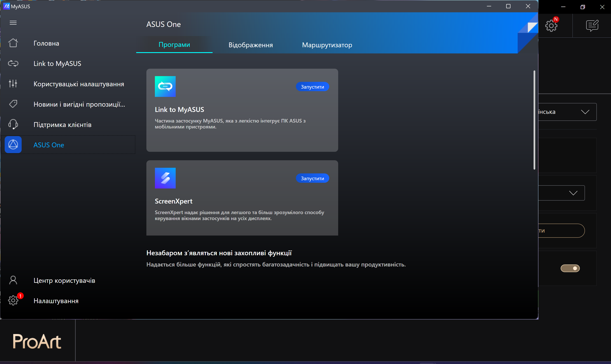Click the ScreenXpert app tile icon
Viewport: 611px width, 364px height.
165,178
